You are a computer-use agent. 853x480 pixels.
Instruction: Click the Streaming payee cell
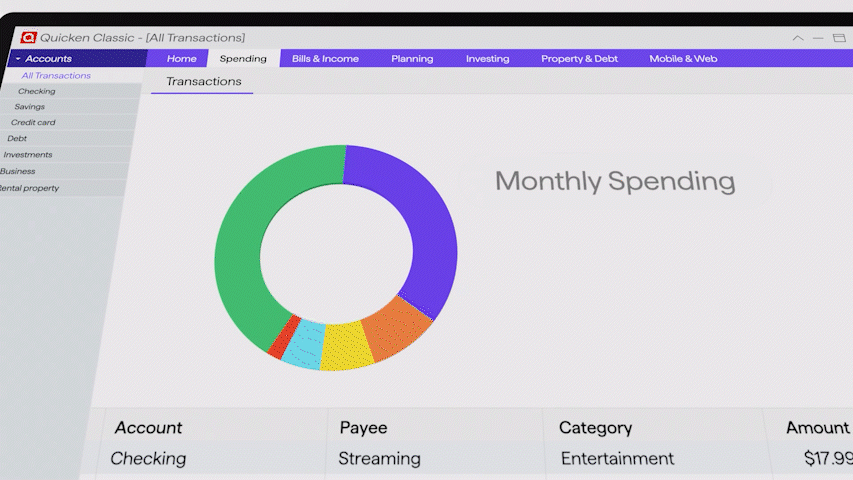[379, 459]
